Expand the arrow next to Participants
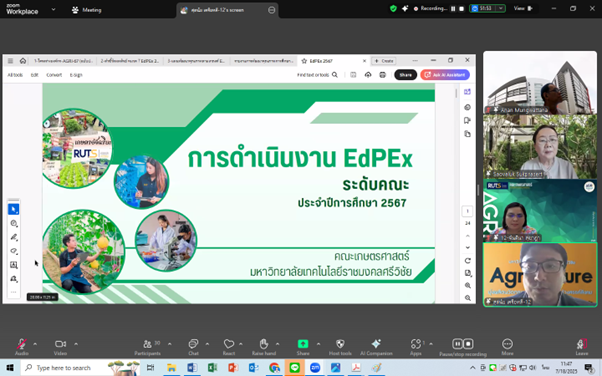 coord(170,344)
